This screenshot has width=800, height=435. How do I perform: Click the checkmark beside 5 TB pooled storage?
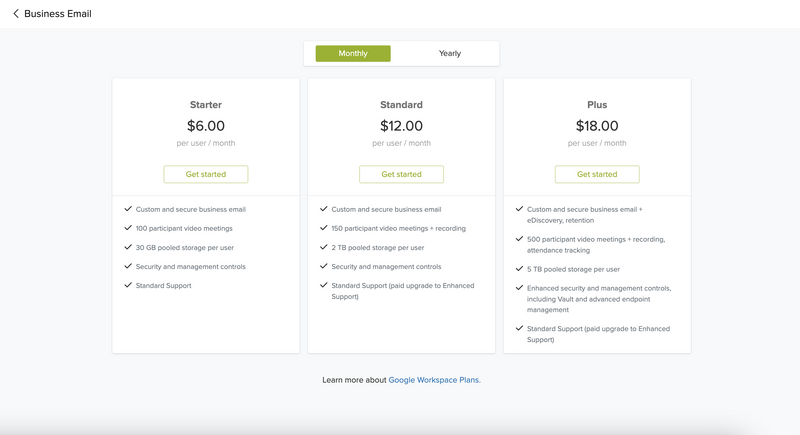click(519, 269)
